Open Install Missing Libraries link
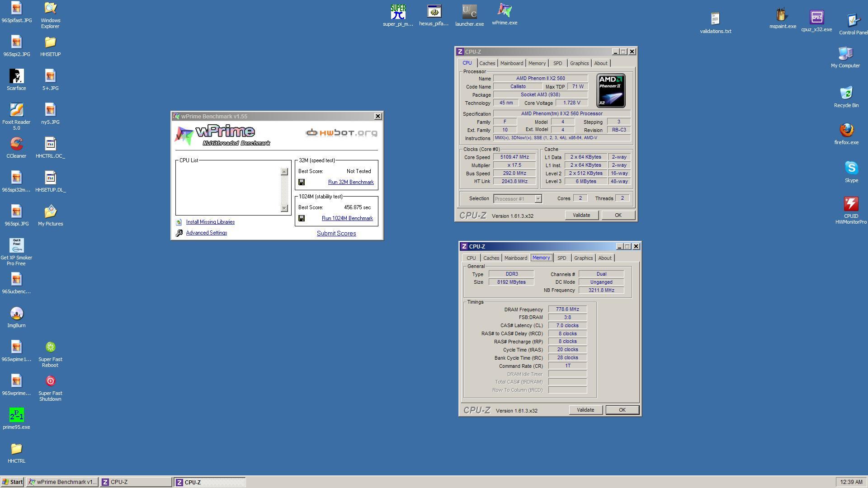868x488 pixels. pyautogui.click(x=210, y=222)
